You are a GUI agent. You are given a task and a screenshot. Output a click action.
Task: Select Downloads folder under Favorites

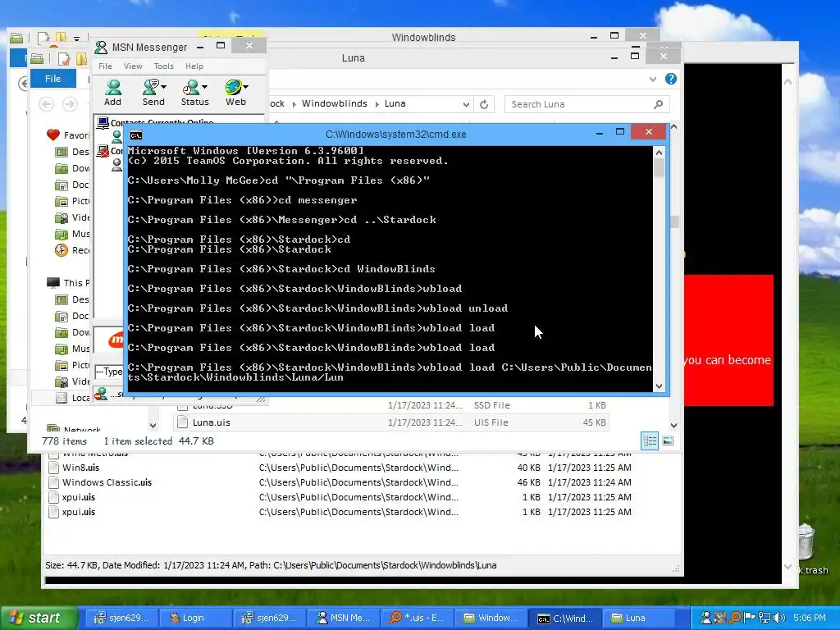click(x=73, y=168)
